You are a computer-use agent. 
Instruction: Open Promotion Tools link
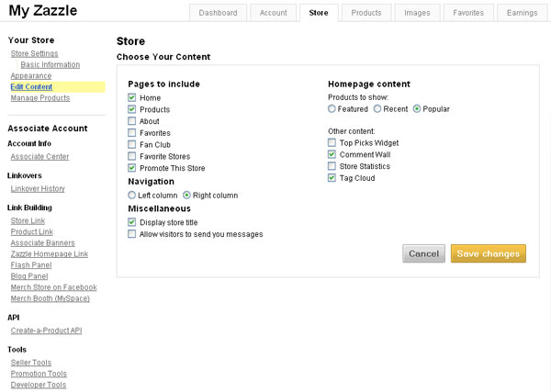(x=39, y=374)
